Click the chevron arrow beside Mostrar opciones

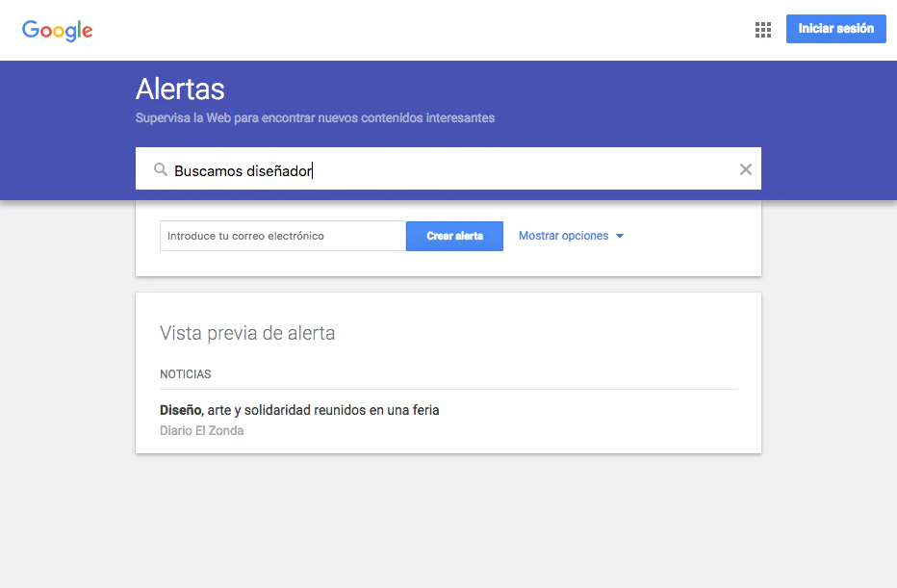621,236
